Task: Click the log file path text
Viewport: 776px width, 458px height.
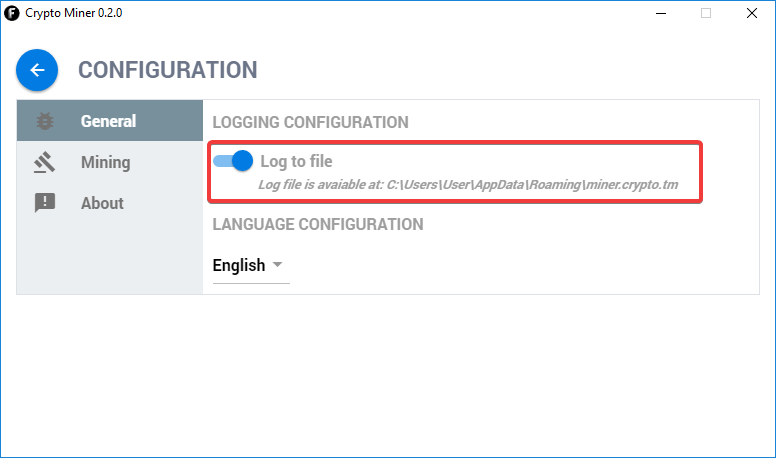Action: coord(468,185)
